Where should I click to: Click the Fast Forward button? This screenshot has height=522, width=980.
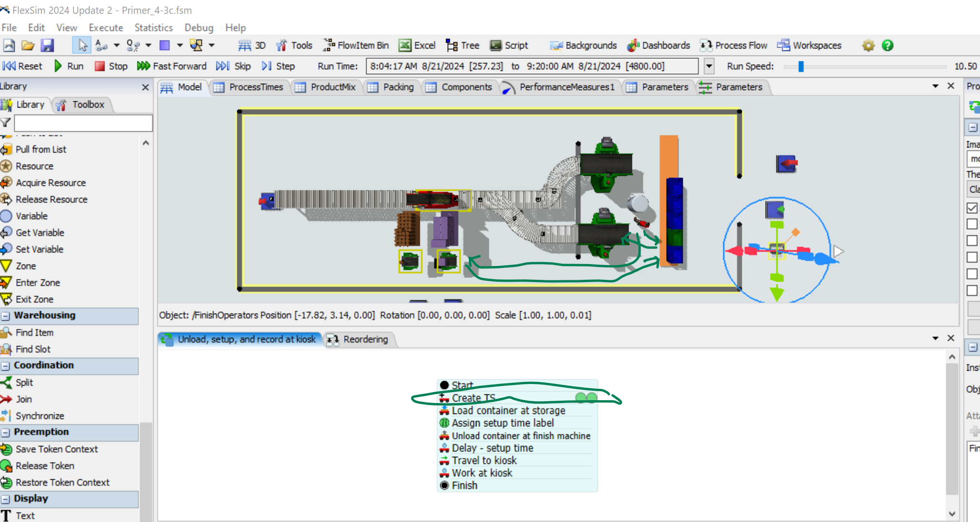coord(172,66)
